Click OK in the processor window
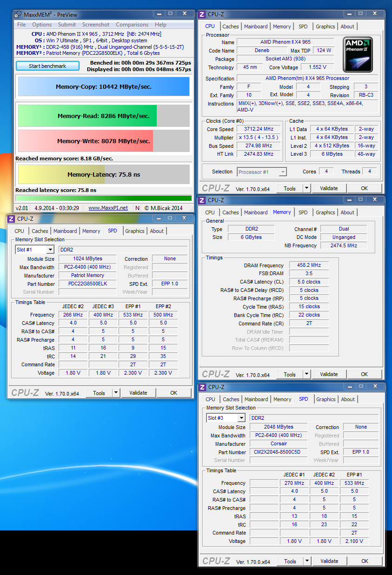The image size is (392, 575). click(x=364, y=188)
